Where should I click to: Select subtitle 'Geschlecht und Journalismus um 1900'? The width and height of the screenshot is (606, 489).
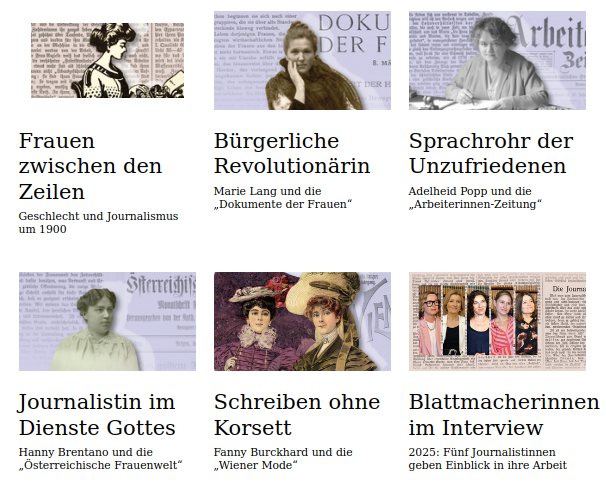[98, 222]
